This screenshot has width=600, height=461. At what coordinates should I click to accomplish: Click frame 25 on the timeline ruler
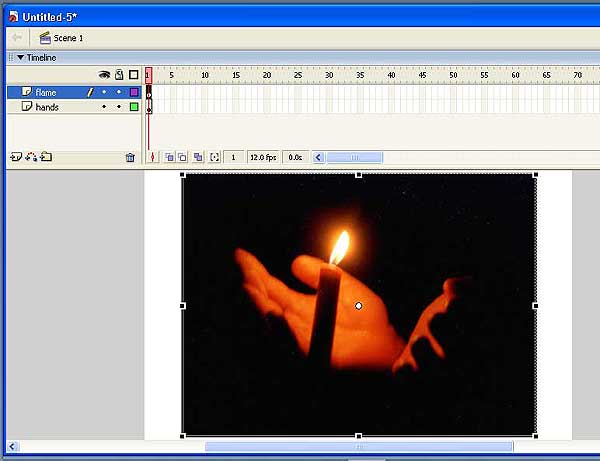[x=297, y=75]
